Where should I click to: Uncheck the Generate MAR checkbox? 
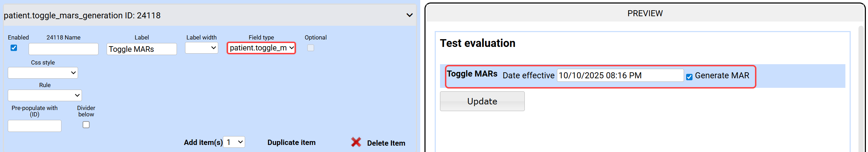pyautogui.click(x=689, y=77)
